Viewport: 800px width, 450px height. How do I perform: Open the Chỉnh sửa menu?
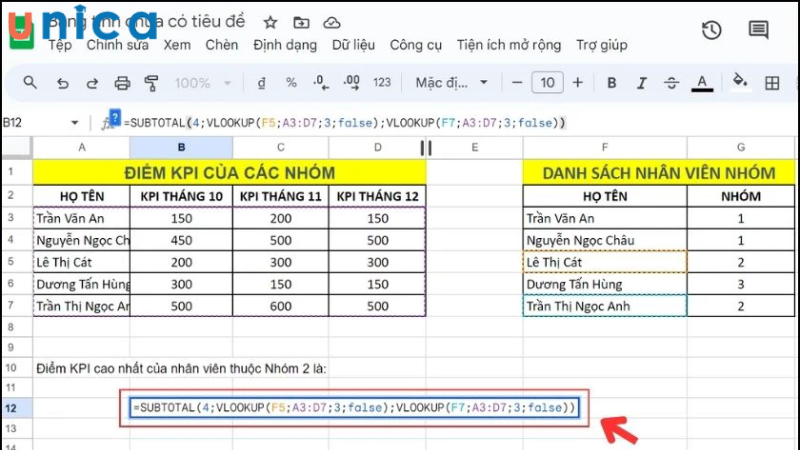[117, 45]
